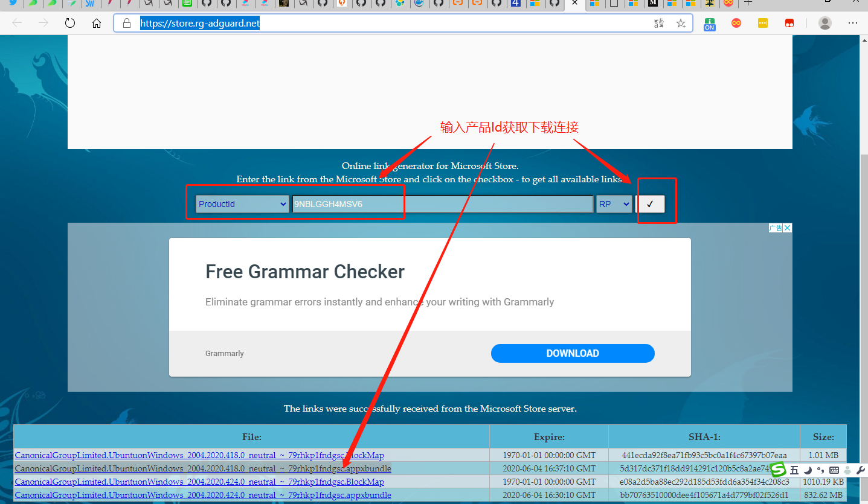Click the Size: column header
This screenshot has height=504, width=868.
(823, 436)
